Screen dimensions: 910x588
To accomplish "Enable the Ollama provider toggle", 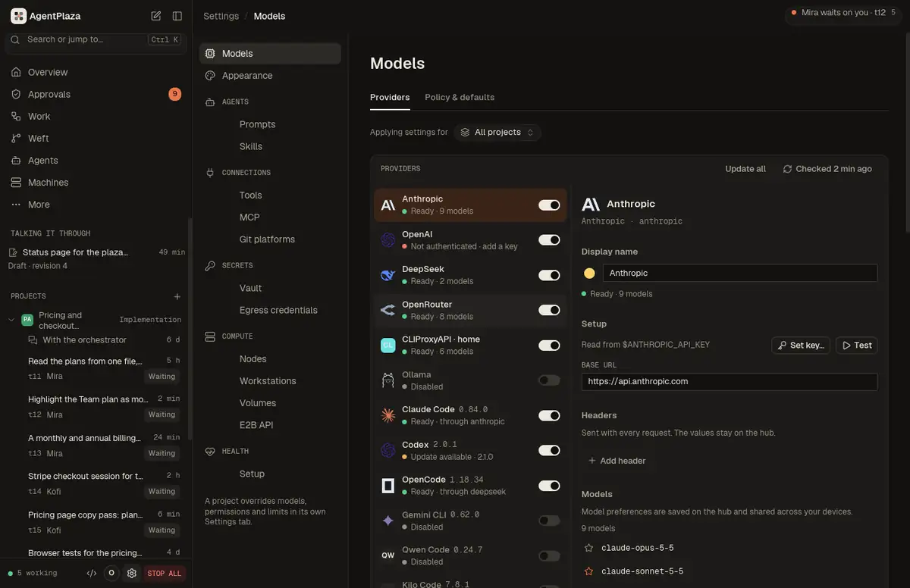I will click(549, 380).
